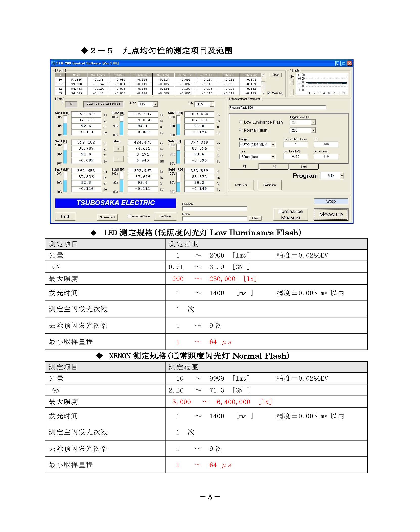Viewport: 420px width, 532px height.
Task: Click the STB-209 title bar app icon
Action: pos(53,63)
